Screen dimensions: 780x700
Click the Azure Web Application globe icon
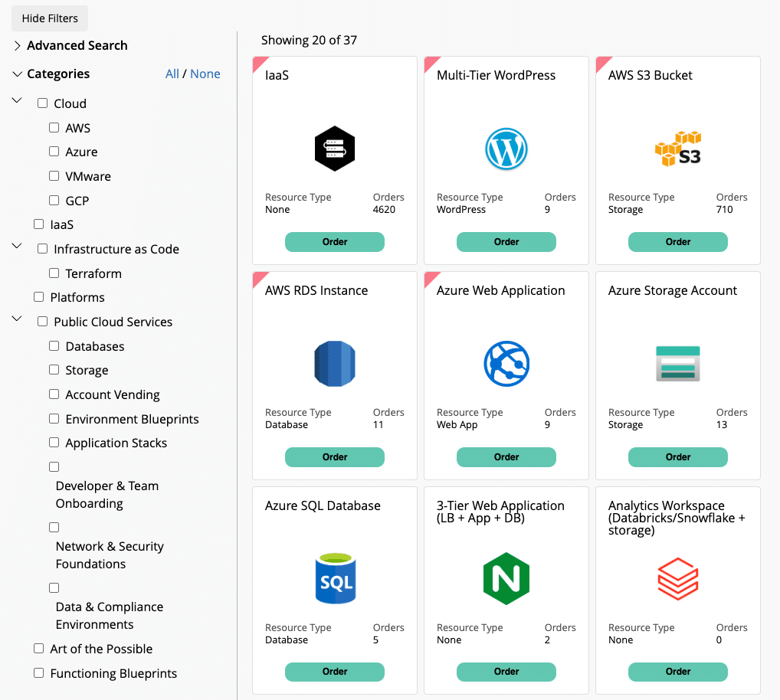[x=506, y=364]
